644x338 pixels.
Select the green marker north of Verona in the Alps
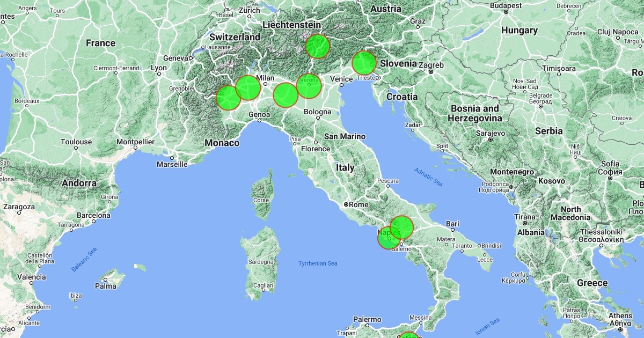click(318, 46)
